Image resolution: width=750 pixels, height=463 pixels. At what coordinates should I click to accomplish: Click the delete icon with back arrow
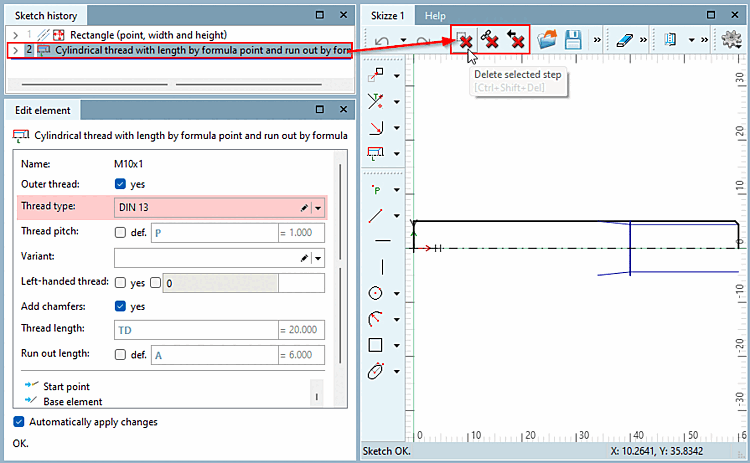(x=516, y=40)
